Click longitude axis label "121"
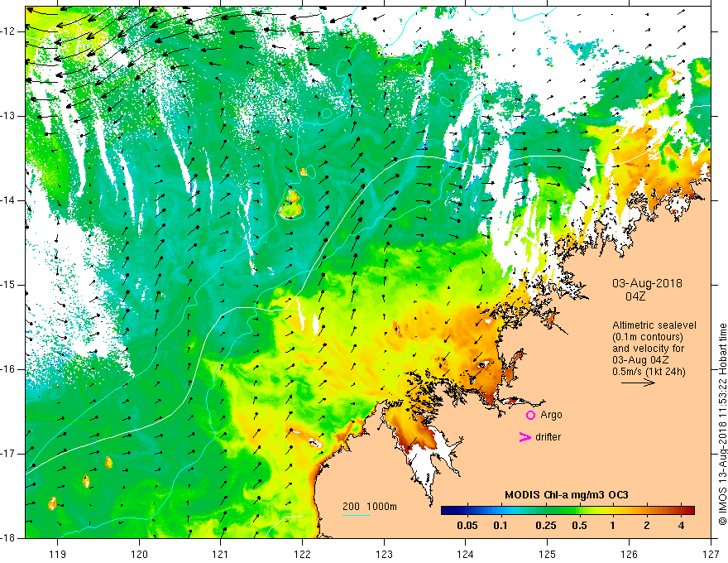 (221, 554)
